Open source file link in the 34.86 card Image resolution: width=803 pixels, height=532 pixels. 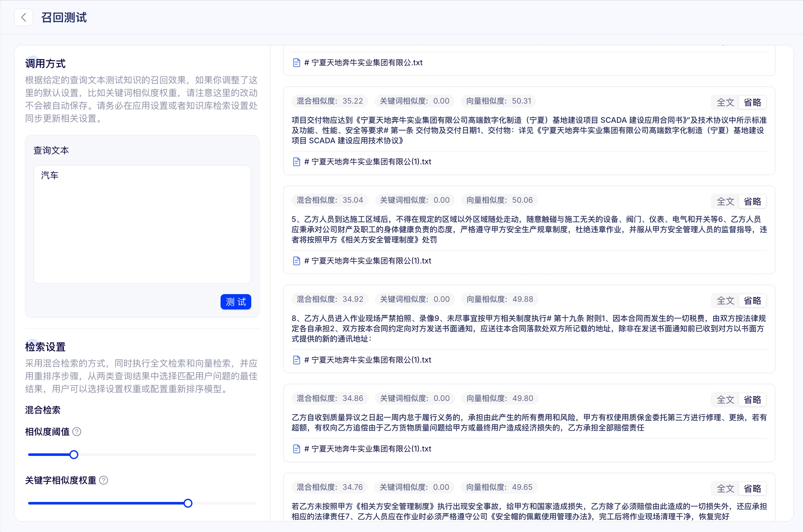click(x=368, y=449)
